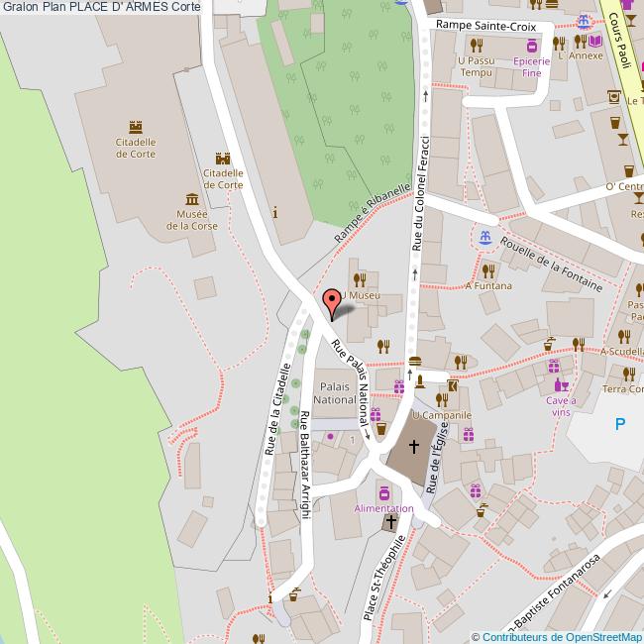Screen dimensions: 644x644
Task: Select the Alimentation shop icon
Action: (x=383, y=492)
